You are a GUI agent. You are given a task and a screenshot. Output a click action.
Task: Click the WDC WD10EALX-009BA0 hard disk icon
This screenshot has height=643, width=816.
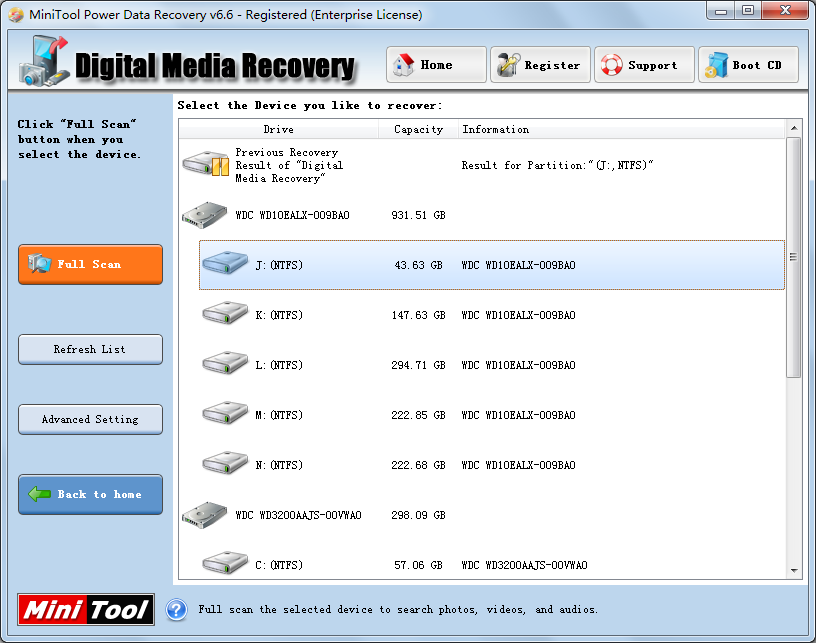(205, 215)
